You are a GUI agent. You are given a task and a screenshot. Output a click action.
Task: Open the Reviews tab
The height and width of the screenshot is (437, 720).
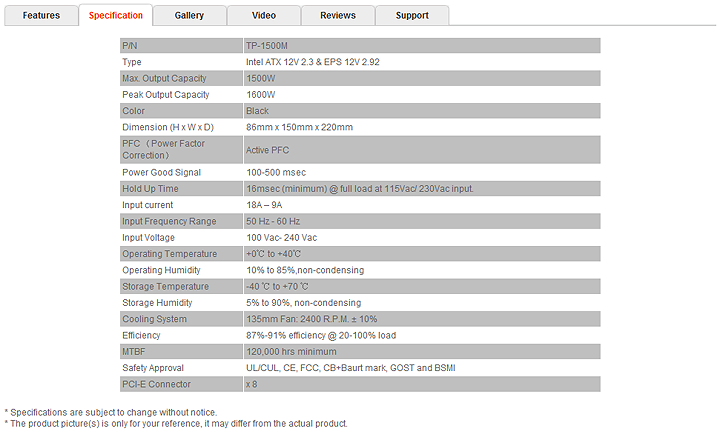tap(338, 15)
